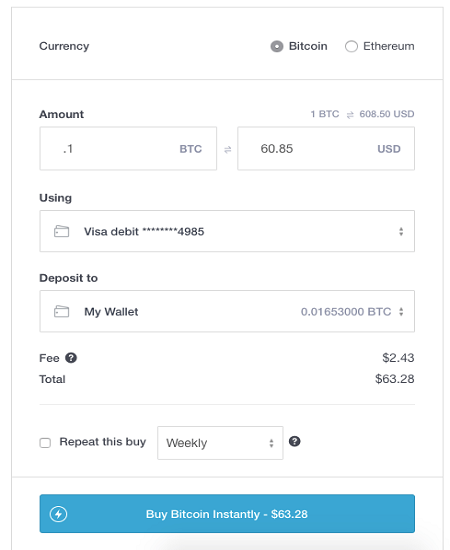
Task: Click the help icon beside the Weekly dropdown
Action: pyautogui.click(x=294, y=441)
